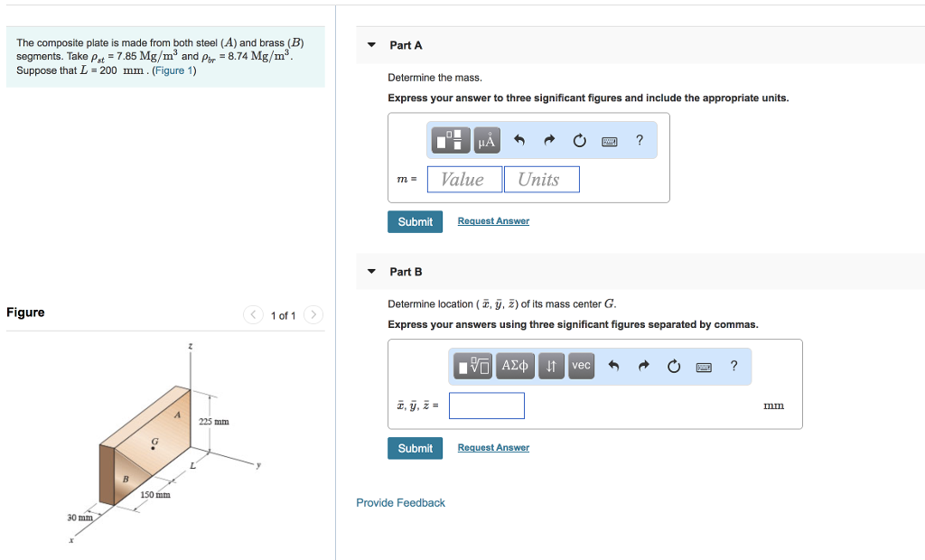Image resolution: width=925 pixels, height=560 pixels.
Task: Select the μÅ units insertion icon
Action: coord(486,140)
